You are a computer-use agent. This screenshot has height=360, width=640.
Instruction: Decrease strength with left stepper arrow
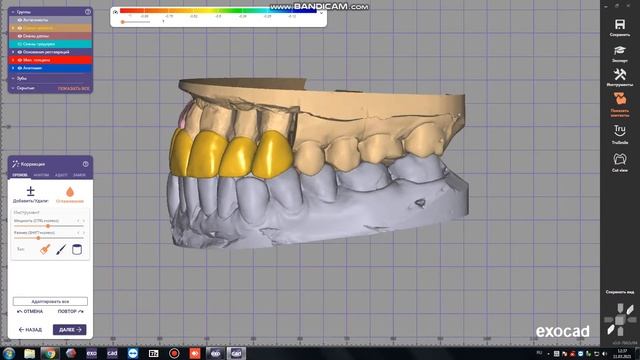[x=78, y=221]
